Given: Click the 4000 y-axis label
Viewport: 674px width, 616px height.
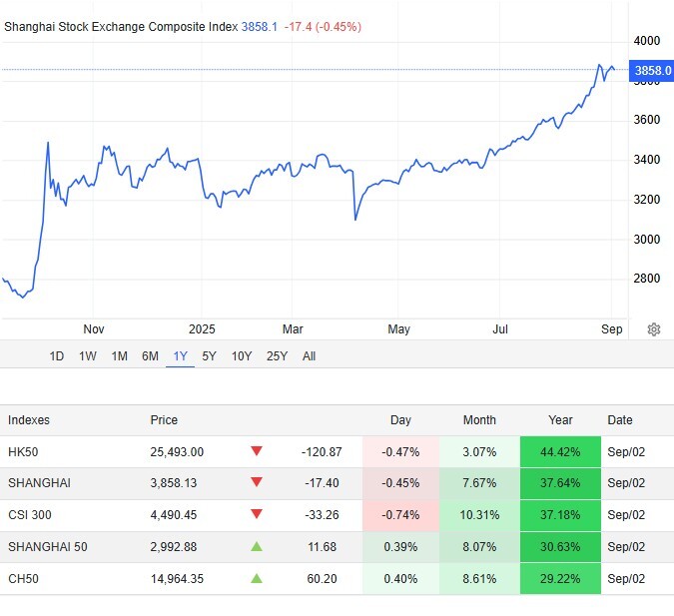Looking at the screenshot, I should coord(646,41).
